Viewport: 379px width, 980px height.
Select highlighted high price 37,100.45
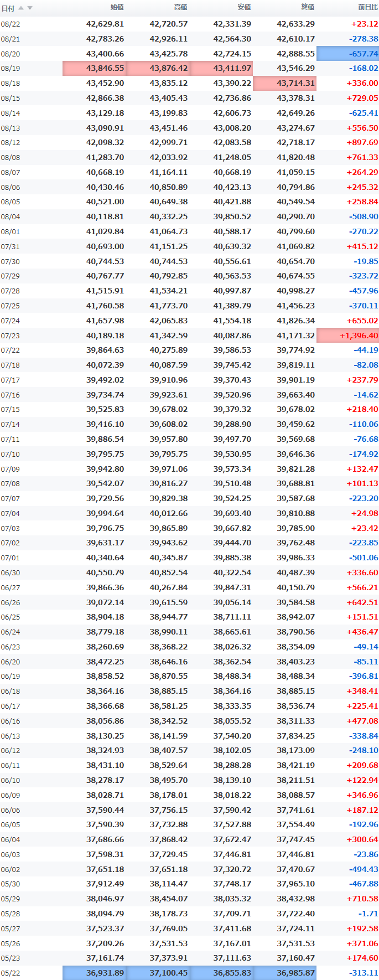(158, 973)
